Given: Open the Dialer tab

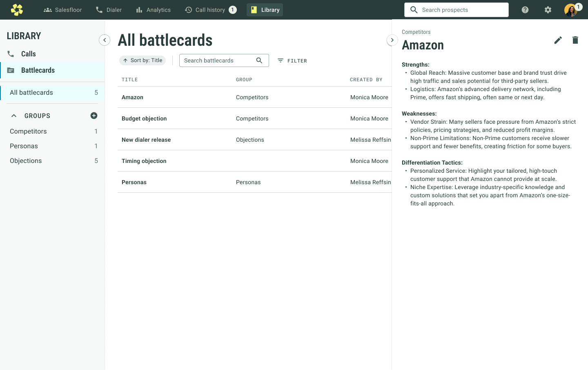Looking at the screenshot, I should [109, 10].
